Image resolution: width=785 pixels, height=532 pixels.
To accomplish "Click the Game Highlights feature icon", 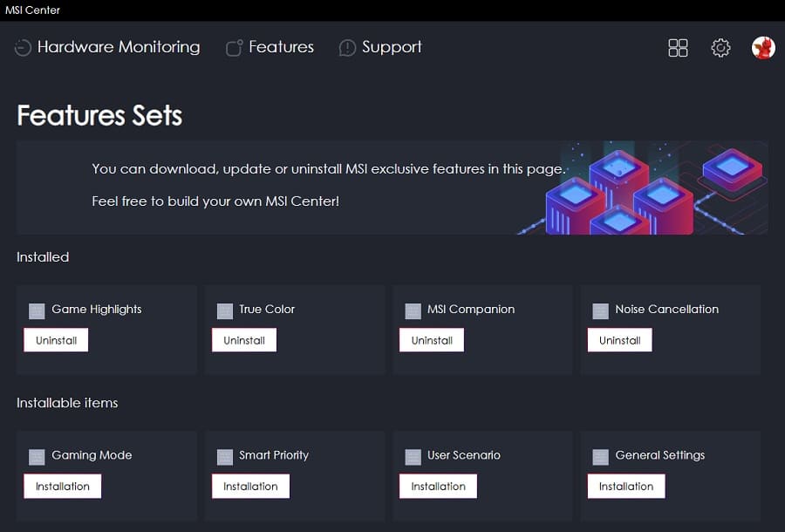I will click(x=37, y=310).
